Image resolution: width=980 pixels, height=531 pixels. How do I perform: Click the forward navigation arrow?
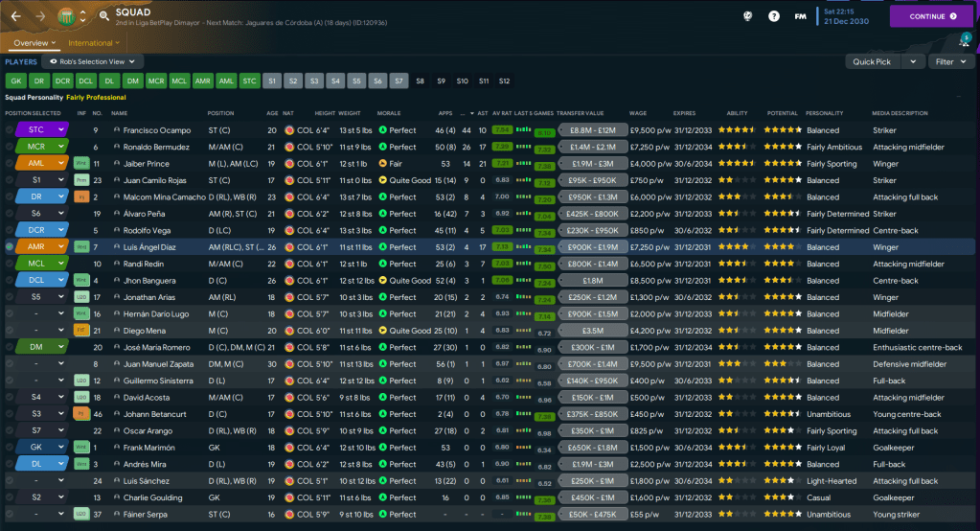[40, 16]
